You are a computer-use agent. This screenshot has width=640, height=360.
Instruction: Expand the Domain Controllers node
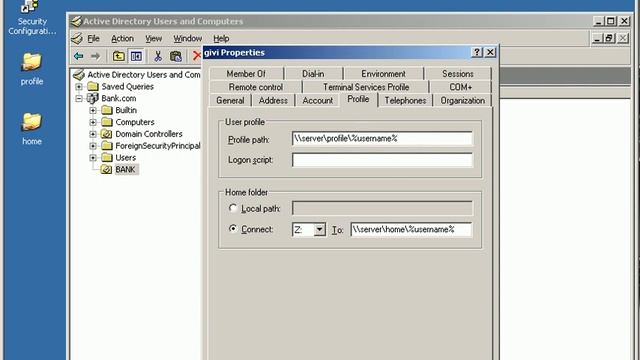coord(93,134)
